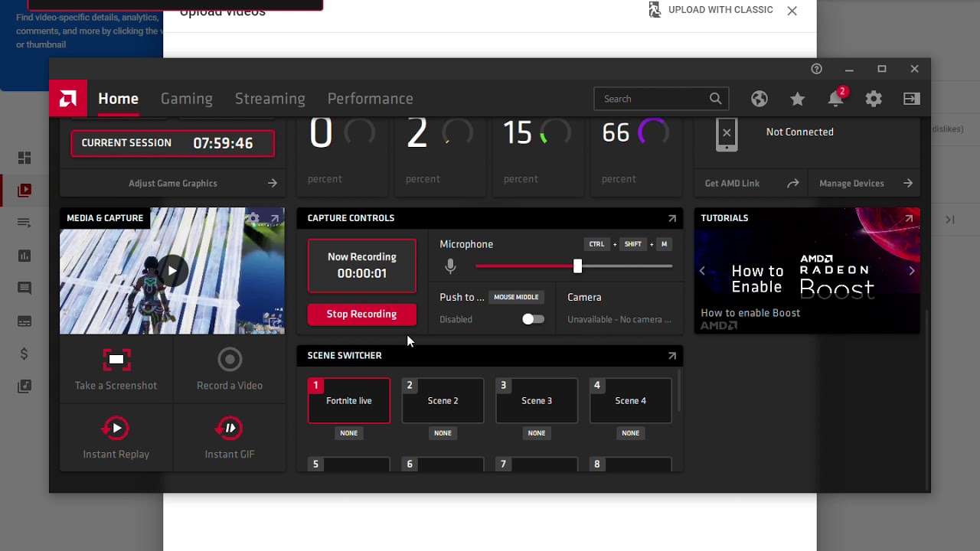
Task: Click Adjust Game Graphics link
Action: (x=173, y=183)
